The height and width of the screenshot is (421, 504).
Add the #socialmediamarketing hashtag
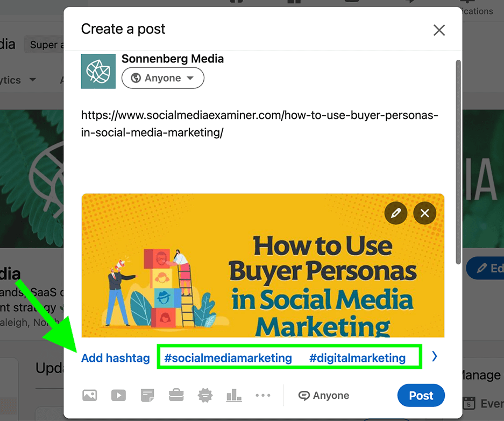pyautogui.click(x=228, y=358)
